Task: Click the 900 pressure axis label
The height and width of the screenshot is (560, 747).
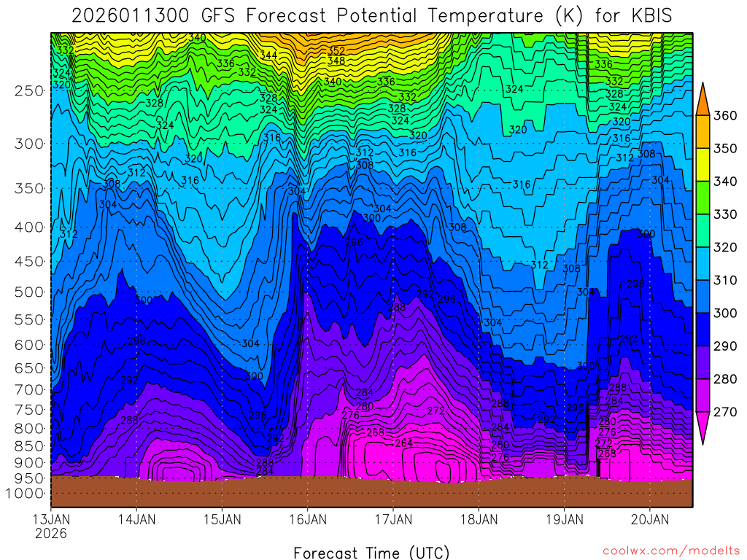Action: tap(29, 462)
